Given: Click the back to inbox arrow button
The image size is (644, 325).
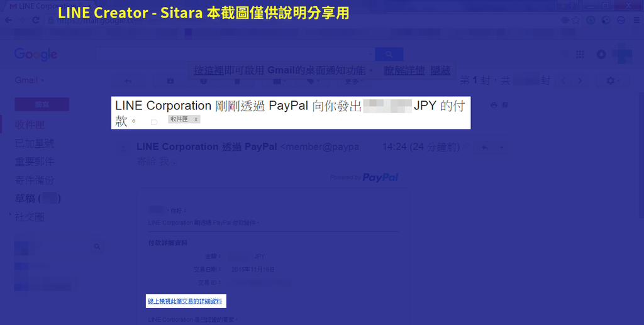Looking at the screenshot, I should pyautogui.click(x=128, y=81).
